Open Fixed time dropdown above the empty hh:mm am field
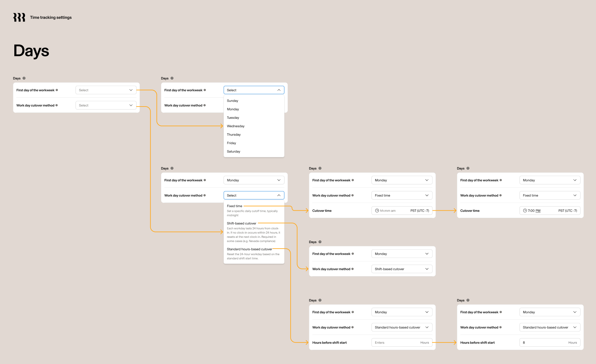Screen dimensions: 596x364 (402, 195)
